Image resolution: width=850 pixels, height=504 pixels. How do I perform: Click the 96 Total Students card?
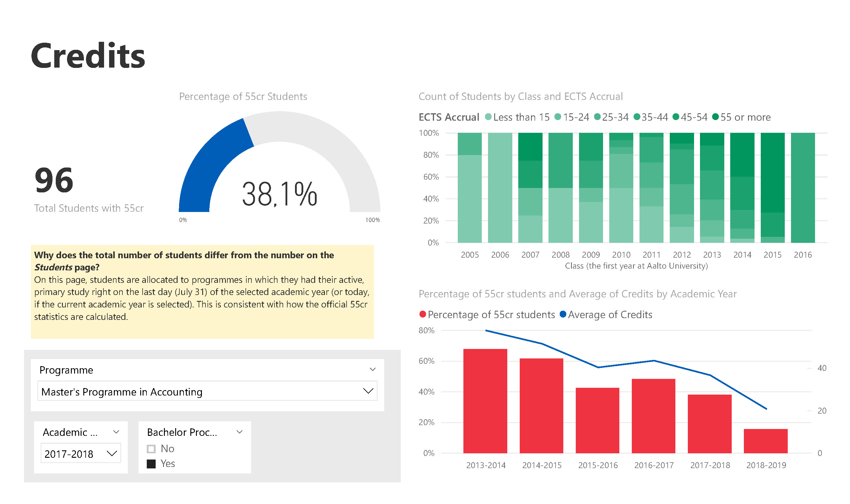point(54,181)
